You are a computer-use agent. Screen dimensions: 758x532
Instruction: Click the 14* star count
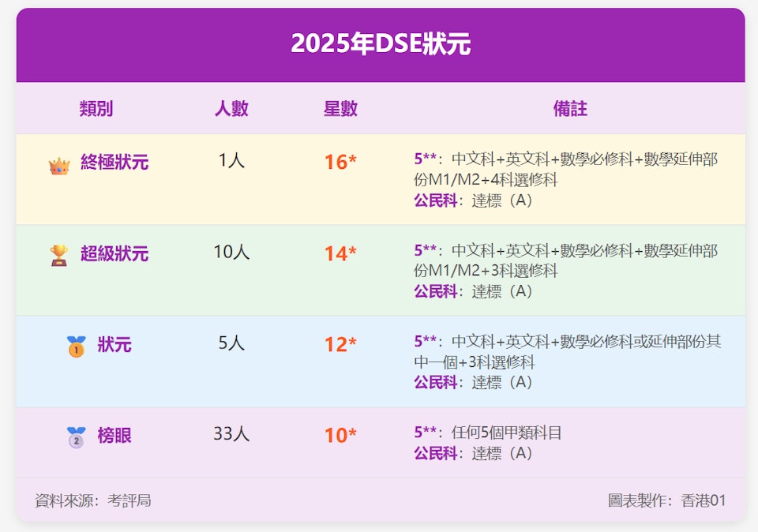pos(340,254)
